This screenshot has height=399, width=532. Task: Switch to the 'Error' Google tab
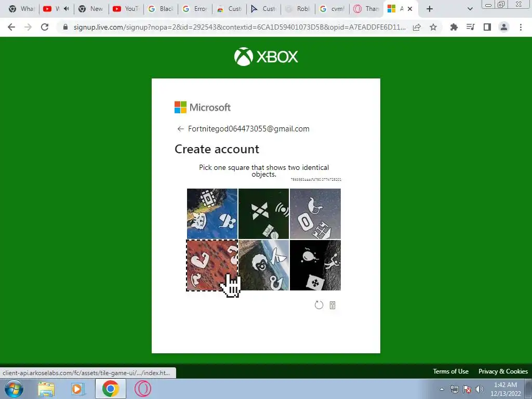click(195, 9)
